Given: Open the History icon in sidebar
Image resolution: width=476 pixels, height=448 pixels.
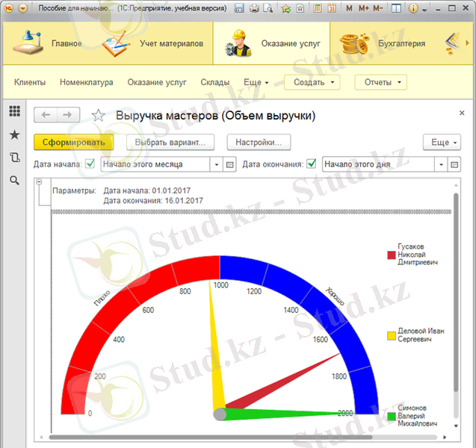Looking at the screenshot, I should tap(15, 157).
